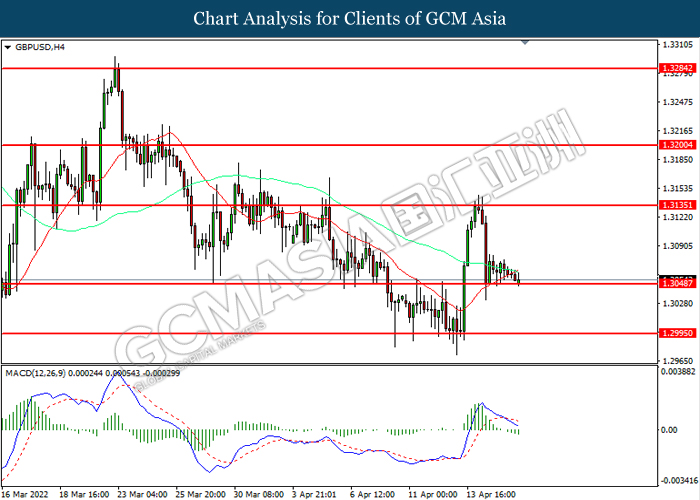
Task: Click the 13 Apr 16:00 time label
Action: click(x=492, y=494)
